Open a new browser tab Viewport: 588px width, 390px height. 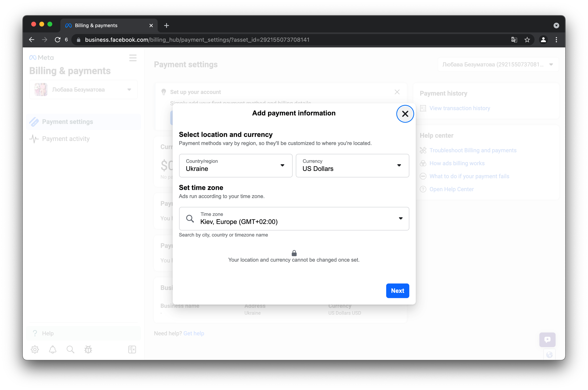[x=166, y=26]
